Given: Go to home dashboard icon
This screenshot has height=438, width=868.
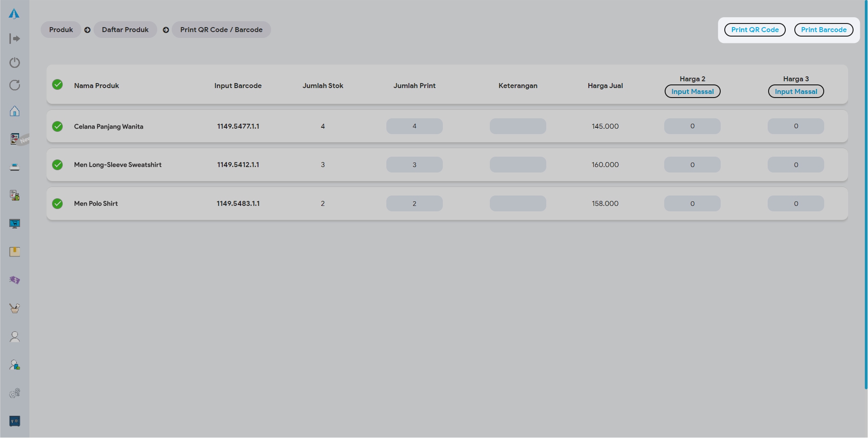Looking at the screenshot, I should (x=14, y=111).
